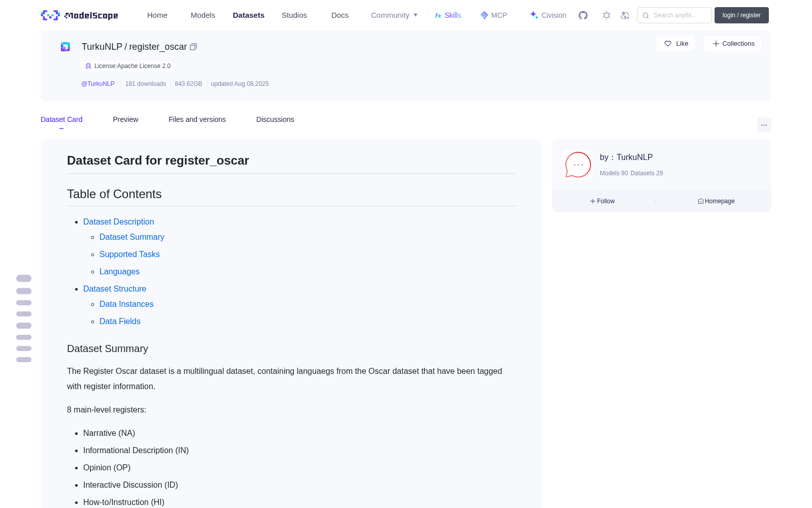Click 'updated Aug 08,2025' text
Screen dimensions: 812x508
(x=240, y=84)
